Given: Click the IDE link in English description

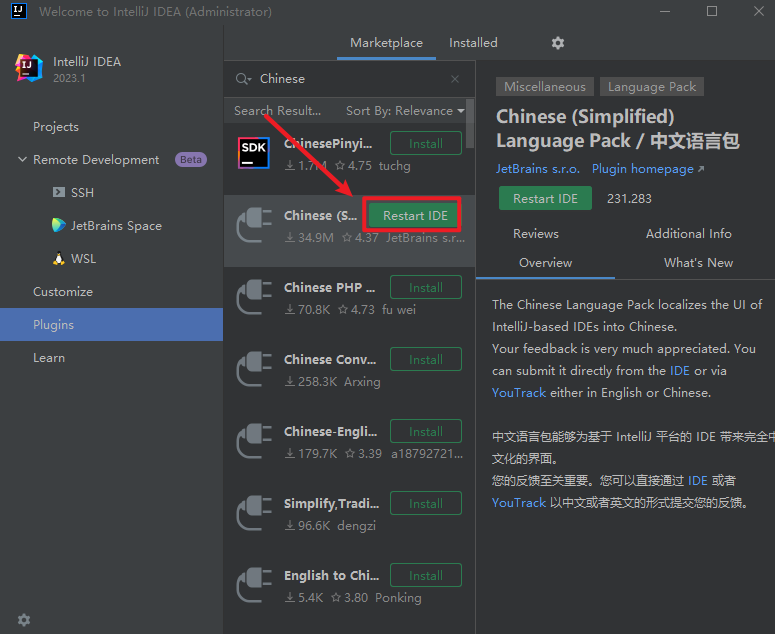Looking at the screenshot, I should pos(680,371).
